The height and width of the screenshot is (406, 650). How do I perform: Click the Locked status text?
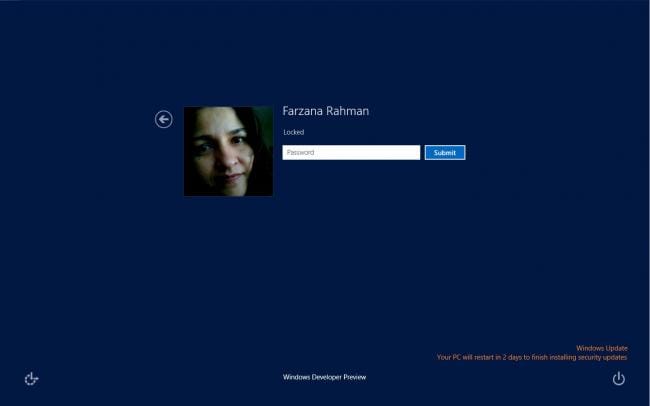point(293,132)
